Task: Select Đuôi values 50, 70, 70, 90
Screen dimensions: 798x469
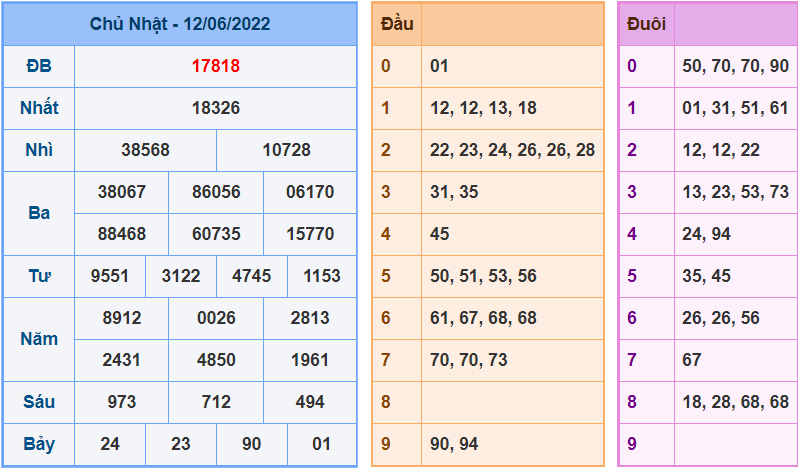Action: click(735, 66)
